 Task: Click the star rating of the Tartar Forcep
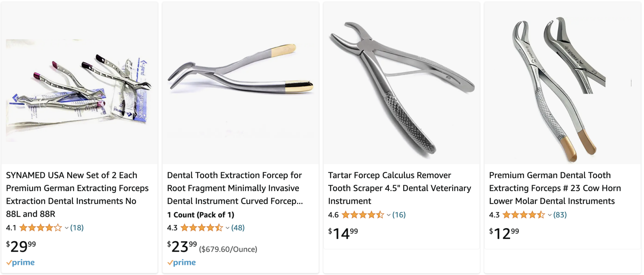[x=362, y=215]
